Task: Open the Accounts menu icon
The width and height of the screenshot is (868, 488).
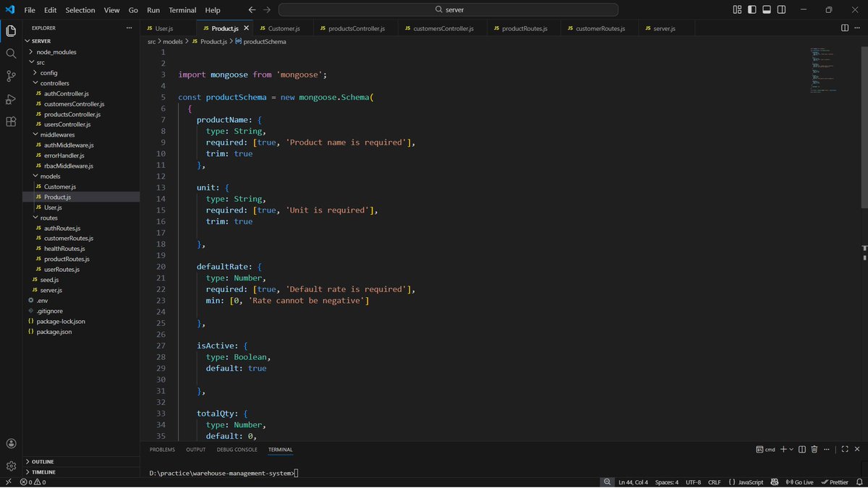Action: 11,443
